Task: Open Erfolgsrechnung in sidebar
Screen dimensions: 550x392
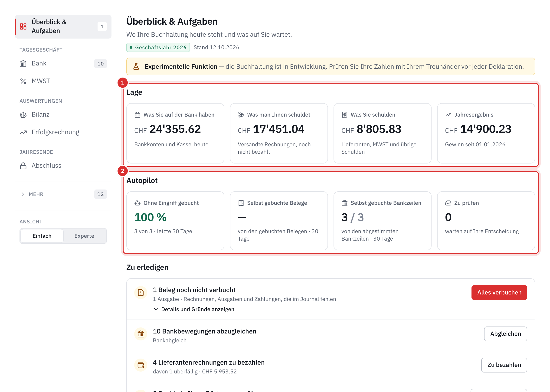Action: coord(63,132)
